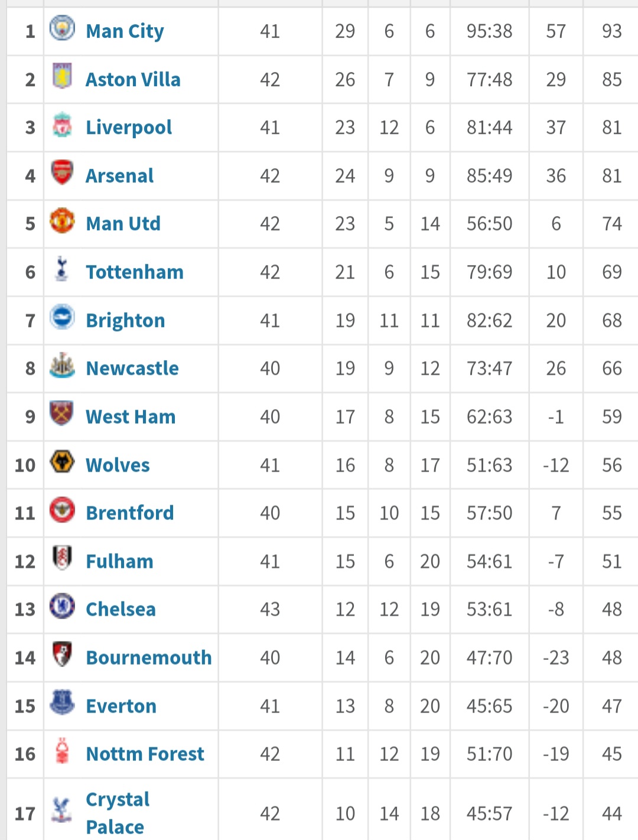Open the Fulham team link

(x=120, y=561)
